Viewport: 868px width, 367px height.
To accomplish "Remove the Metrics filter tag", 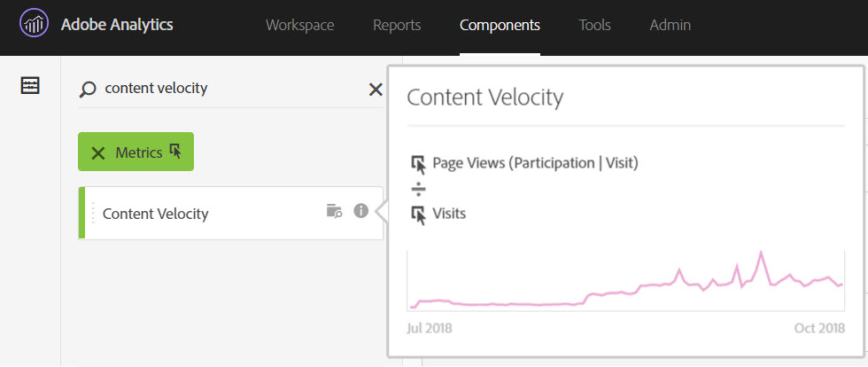I will coord(98,152).
